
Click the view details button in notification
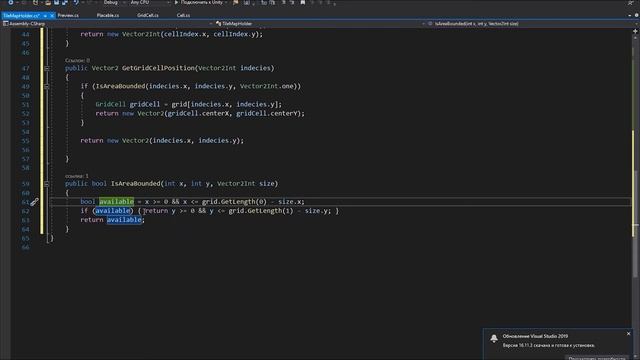point(597,358)
